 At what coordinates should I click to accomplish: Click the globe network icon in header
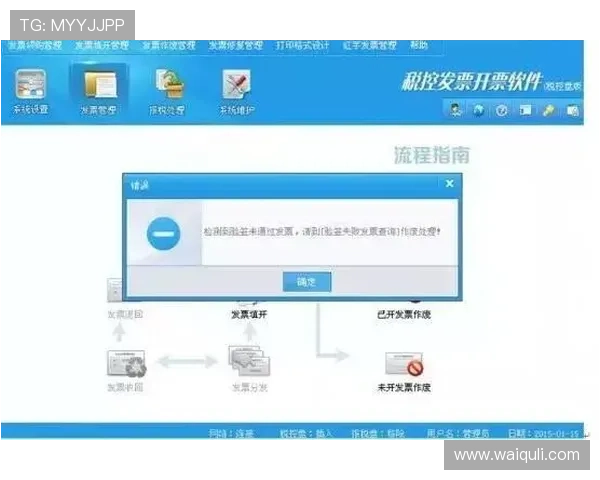(478, 110)
